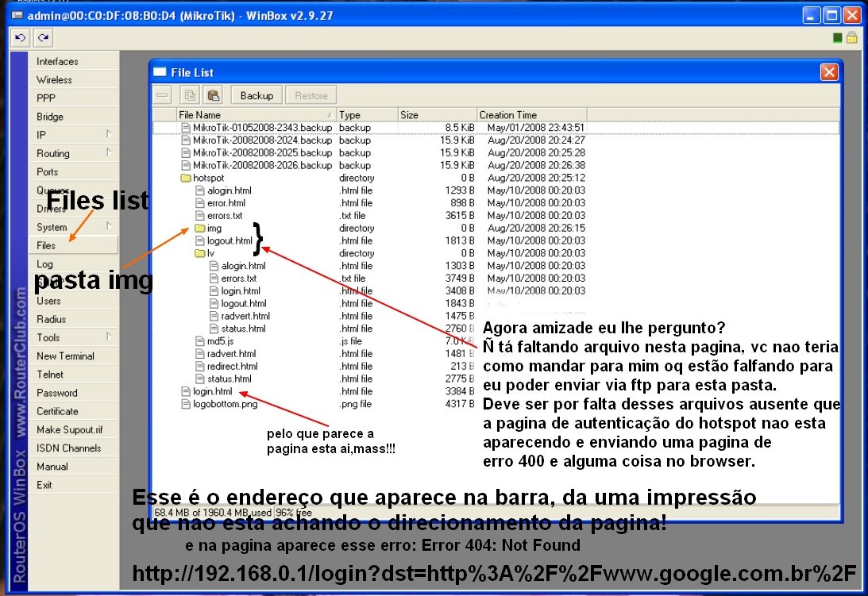Viewport: 868px width, 596px height.
Task: Click the redirect.html file icon
Action: pyautogui.click(x=200, y=367)
